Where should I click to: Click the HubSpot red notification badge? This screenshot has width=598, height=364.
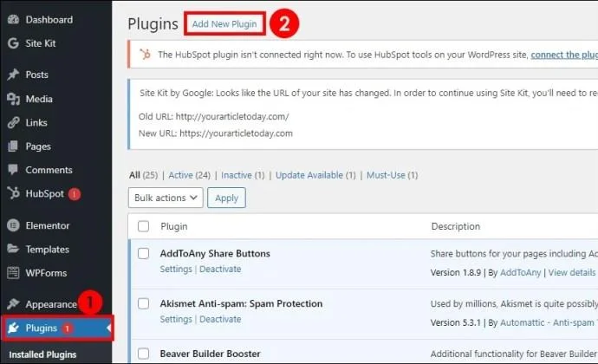(x=75, y=194)
